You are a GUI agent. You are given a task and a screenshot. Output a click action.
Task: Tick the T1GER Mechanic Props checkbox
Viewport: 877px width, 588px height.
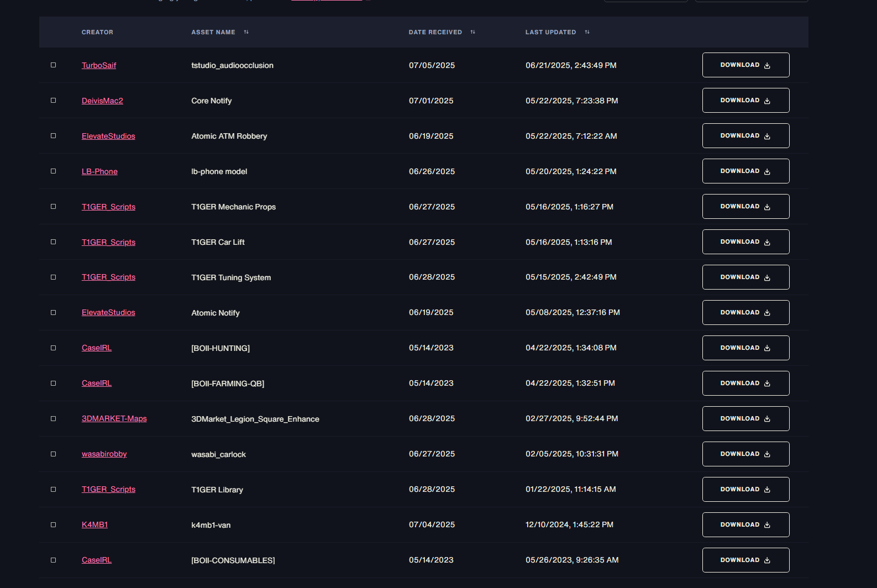[x=54, y=207]
